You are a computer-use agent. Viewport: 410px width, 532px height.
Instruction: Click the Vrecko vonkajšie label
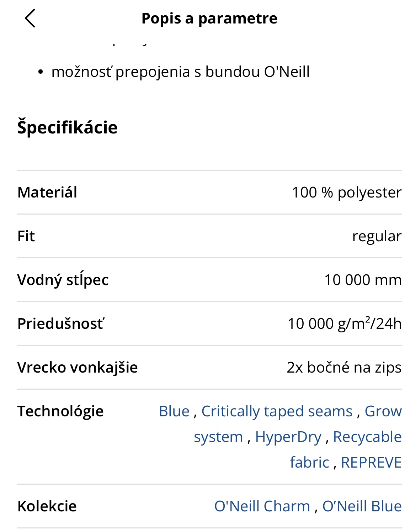[x=78, y=367]
